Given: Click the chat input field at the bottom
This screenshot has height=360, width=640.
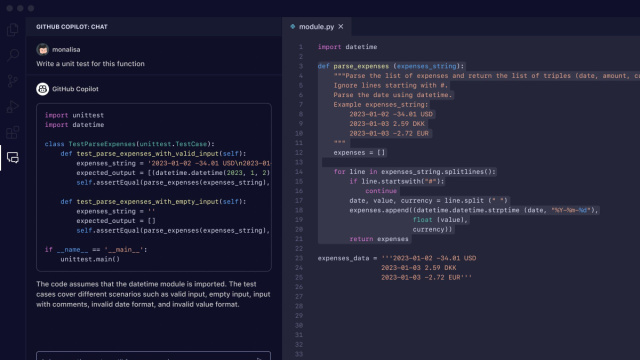Looking at the screenshot, I should pyautogui.click(x=153, y=356).
